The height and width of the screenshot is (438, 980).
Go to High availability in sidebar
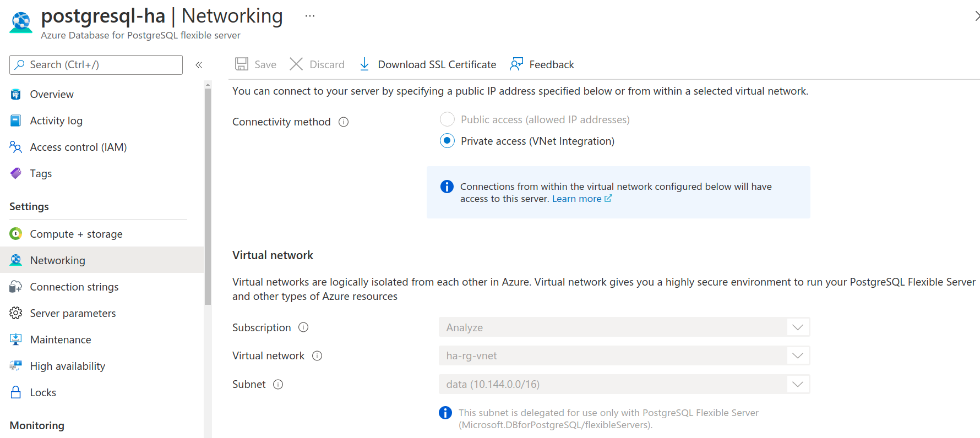click(67, 366)
